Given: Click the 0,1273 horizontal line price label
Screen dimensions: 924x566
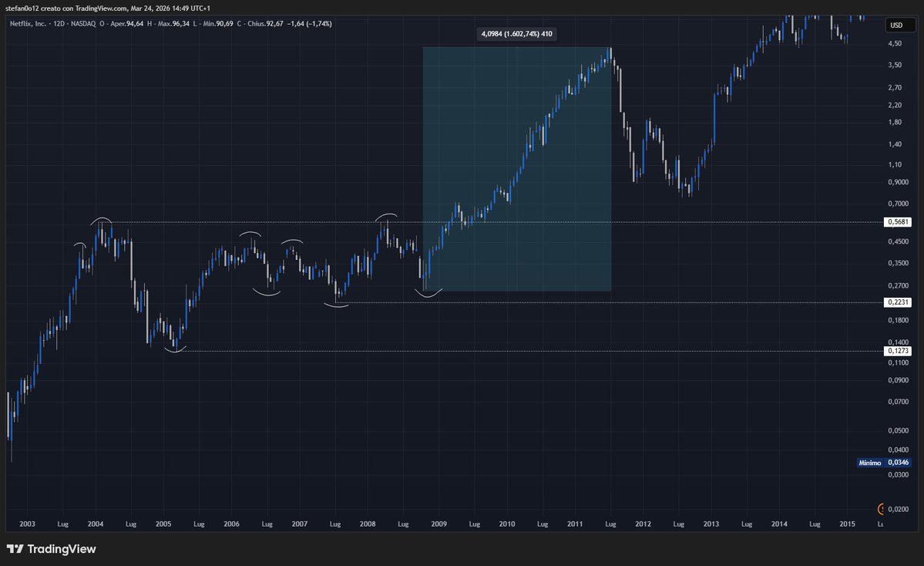Looking at the screenshot, I should (x=898, y=351).
